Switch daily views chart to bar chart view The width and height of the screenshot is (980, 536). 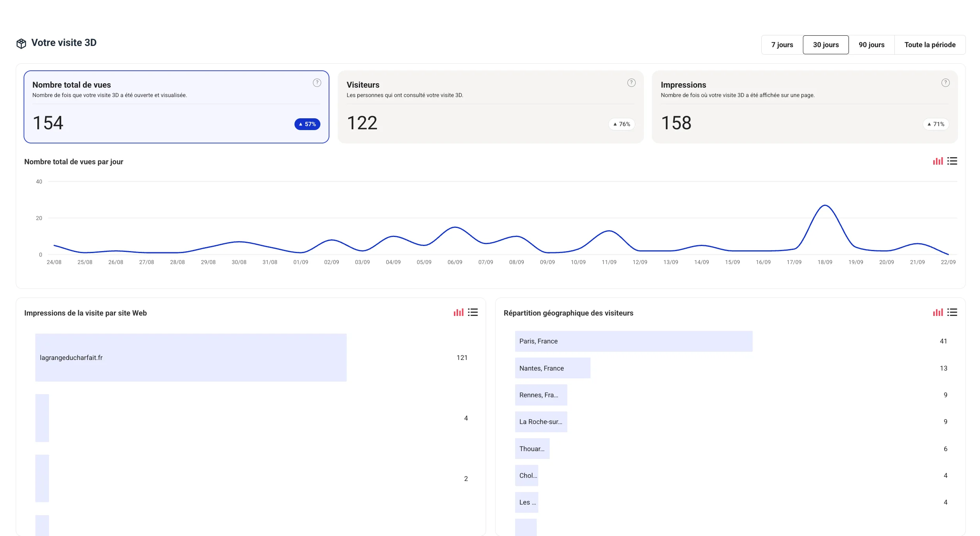938,161
